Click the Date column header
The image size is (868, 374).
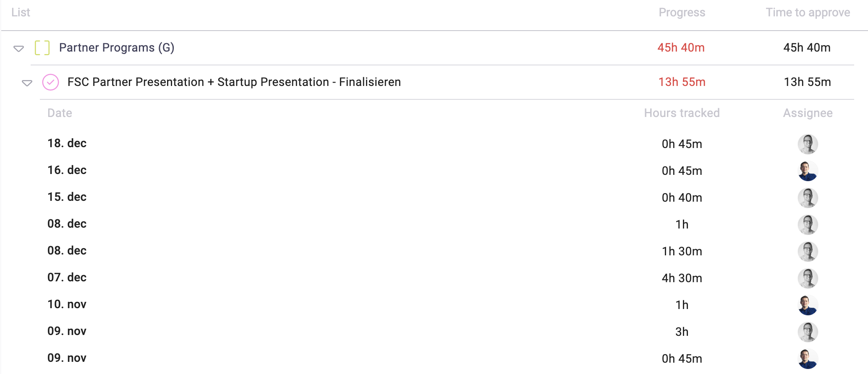[x=60, y=113]
